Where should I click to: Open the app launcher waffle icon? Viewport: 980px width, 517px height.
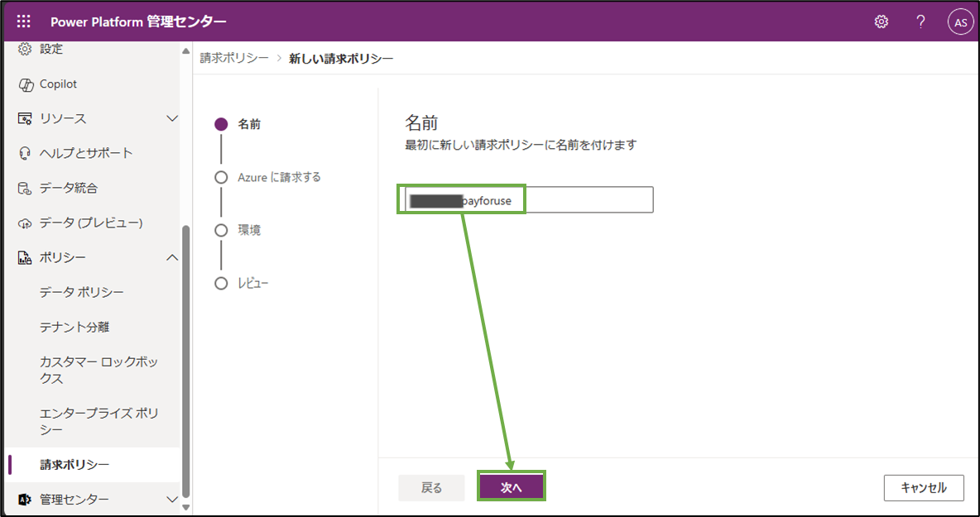coord(24,22)
